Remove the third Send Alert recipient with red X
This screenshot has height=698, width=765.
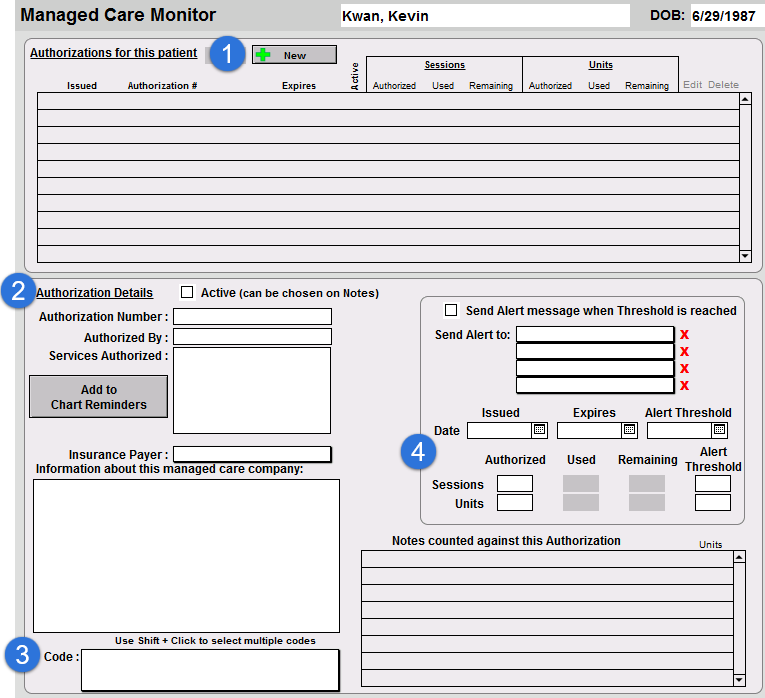pos(684,369)
